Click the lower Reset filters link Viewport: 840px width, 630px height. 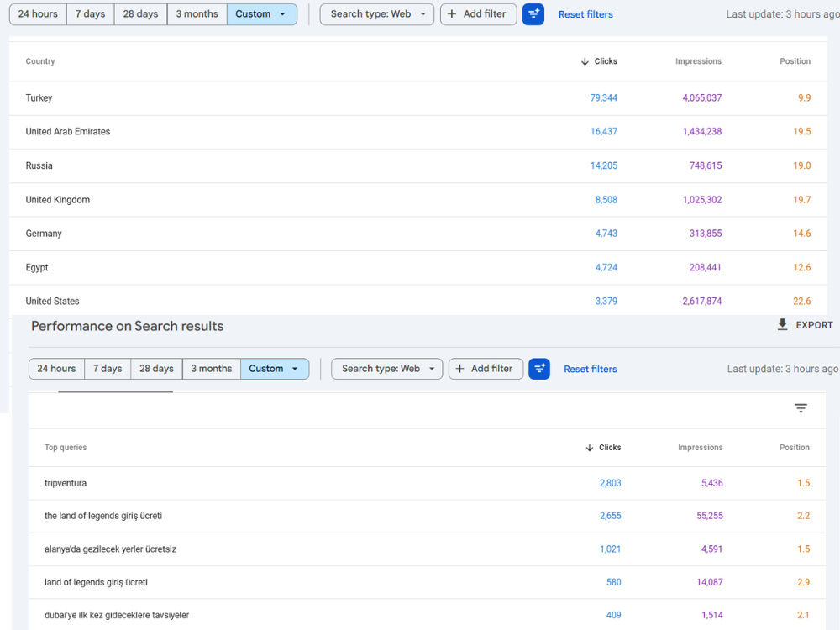tap(590, 369)
